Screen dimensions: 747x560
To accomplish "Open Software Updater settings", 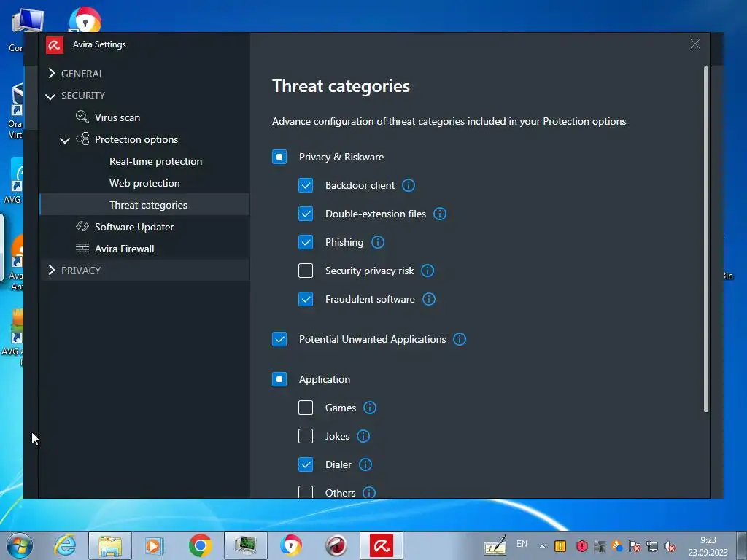I will (134, 227).
